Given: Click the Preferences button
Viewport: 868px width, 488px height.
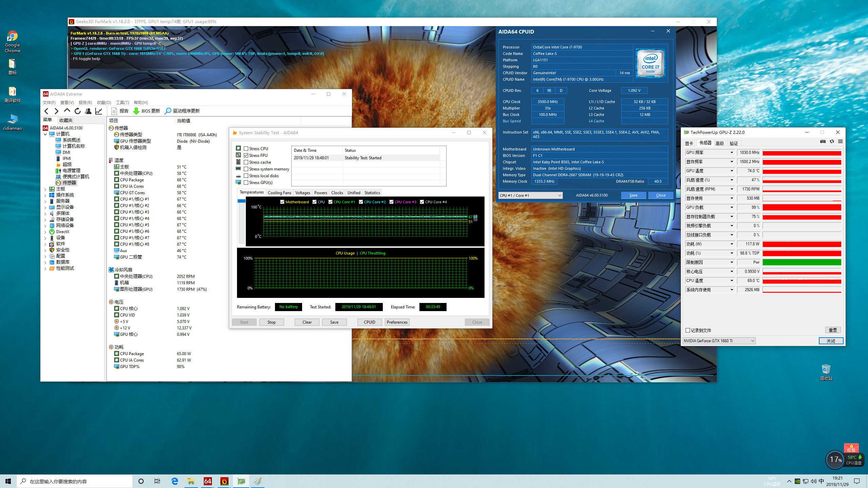Looking at the screenshot, I should (x=397, y=322).
